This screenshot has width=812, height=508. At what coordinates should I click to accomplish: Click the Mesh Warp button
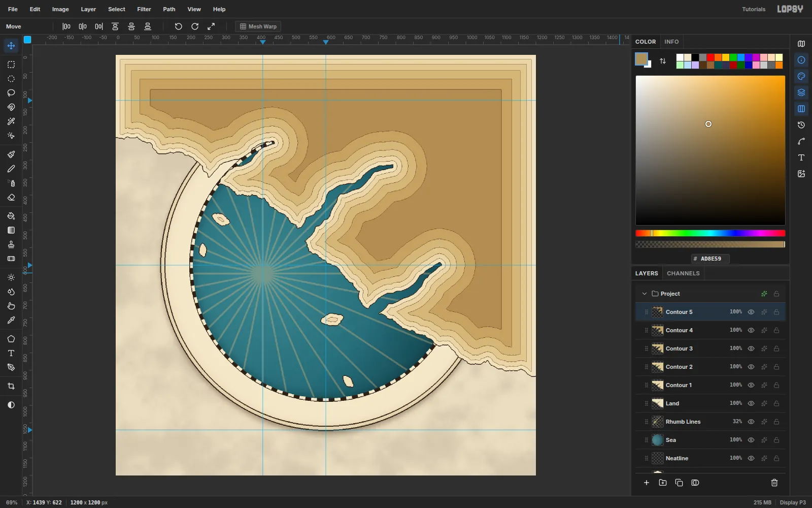[x=258, y=26]
